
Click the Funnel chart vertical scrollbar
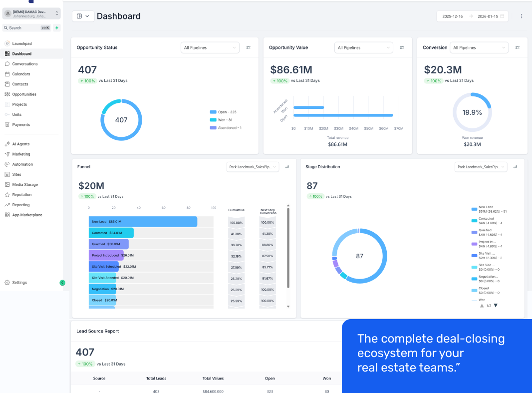[288, 248]
